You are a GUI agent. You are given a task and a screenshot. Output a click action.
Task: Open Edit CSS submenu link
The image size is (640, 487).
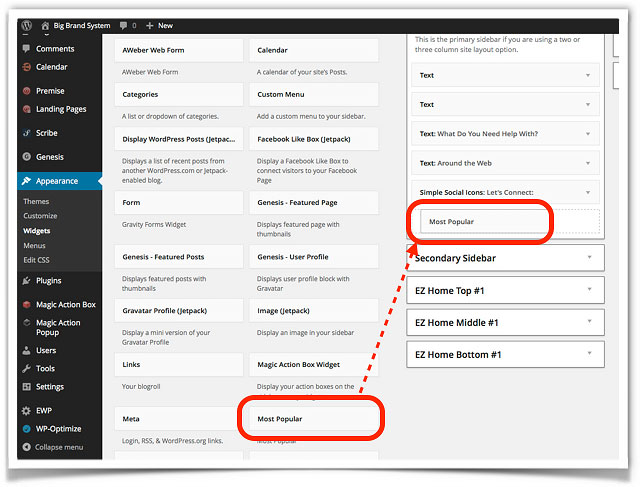click(36, 260)
